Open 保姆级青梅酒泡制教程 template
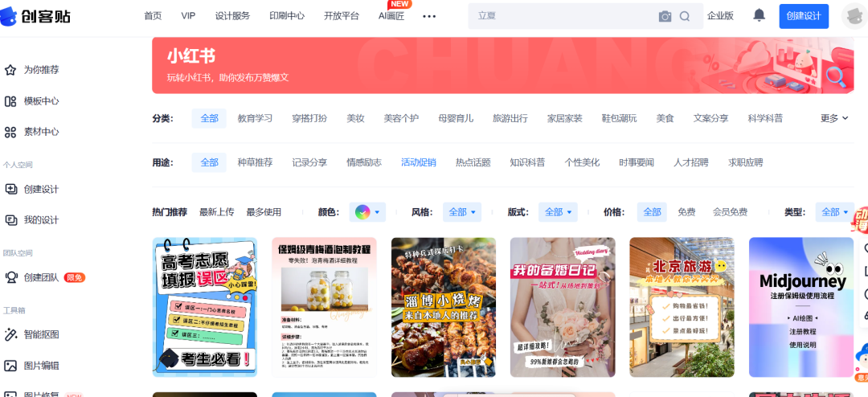Image resolution: width=868 pixels, height=397 pixels. pos(325,307)
